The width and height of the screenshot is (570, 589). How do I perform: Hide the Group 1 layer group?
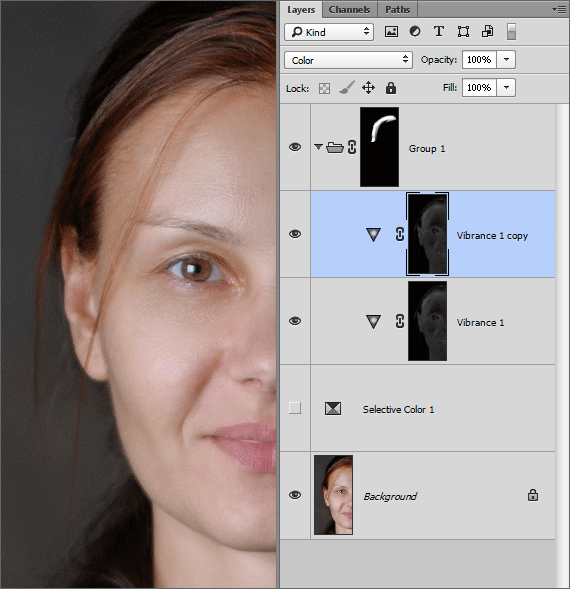[x=295, y=147]
